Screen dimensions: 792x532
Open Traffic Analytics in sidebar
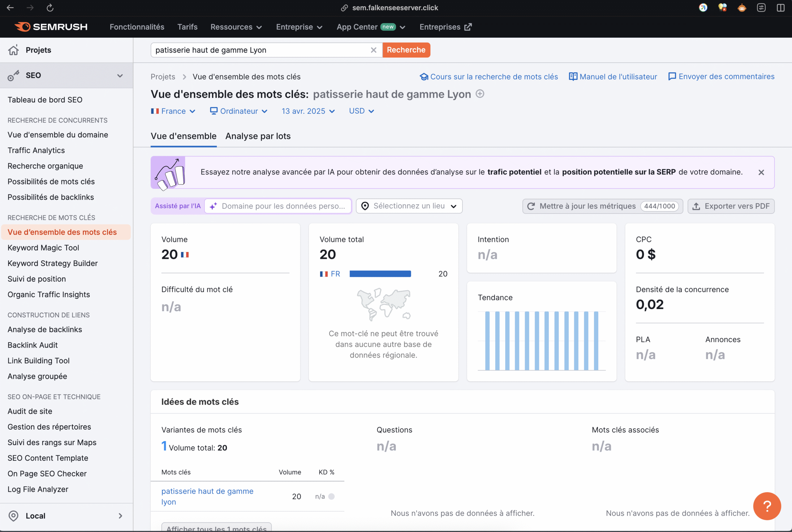pos(36,150)
